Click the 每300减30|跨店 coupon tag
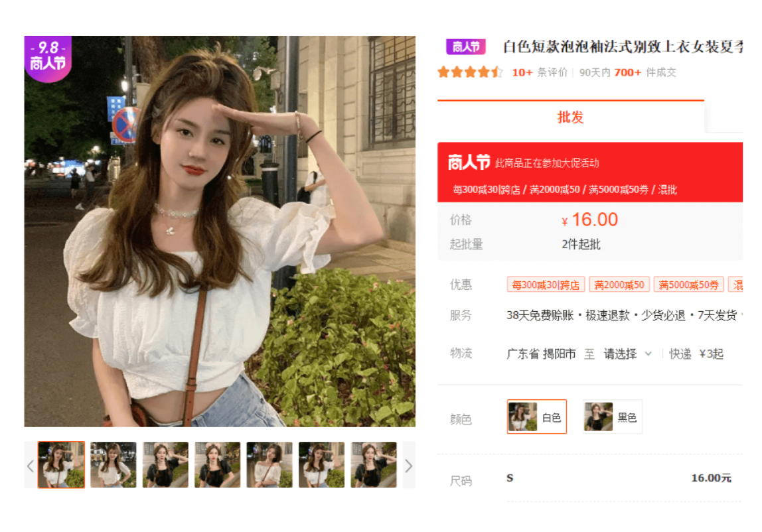This screenshot has height=532, width=762. pos(545,285)
